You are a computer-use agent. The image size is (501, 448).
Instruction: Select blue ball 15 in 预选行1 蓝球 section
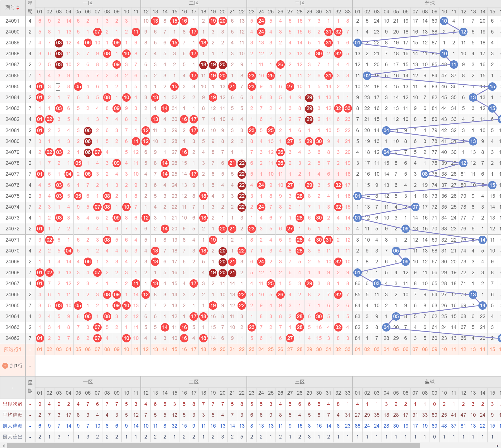[x=492, y=349]
